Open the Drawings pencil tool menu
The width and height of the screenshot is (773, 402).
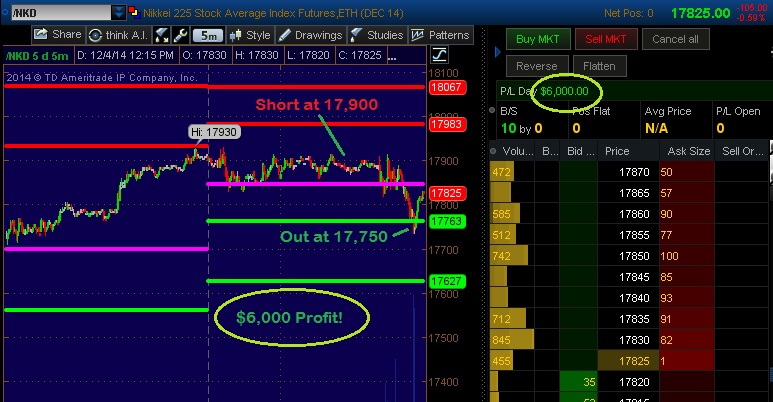(x=312, y=35)
